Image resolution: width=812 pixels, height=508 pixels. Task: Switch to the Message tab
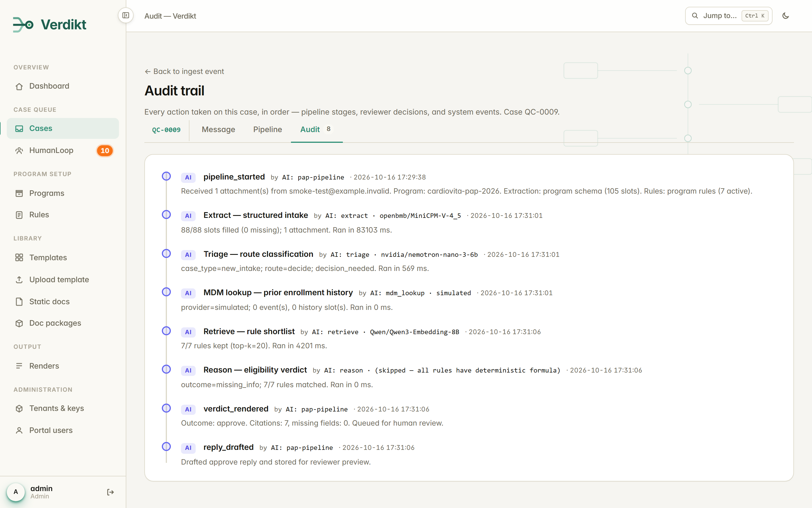click(x=219, y=129)
